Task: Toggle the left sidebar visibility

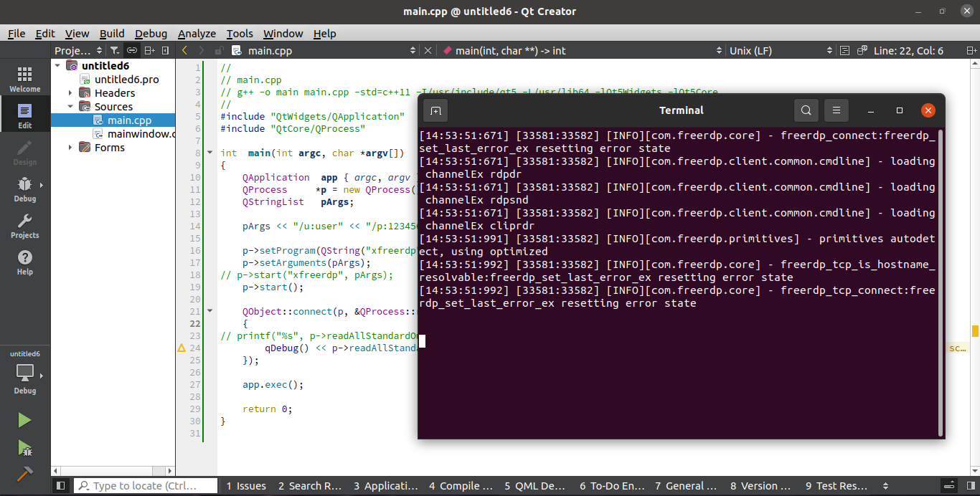Action: click(x=61, y=486)
